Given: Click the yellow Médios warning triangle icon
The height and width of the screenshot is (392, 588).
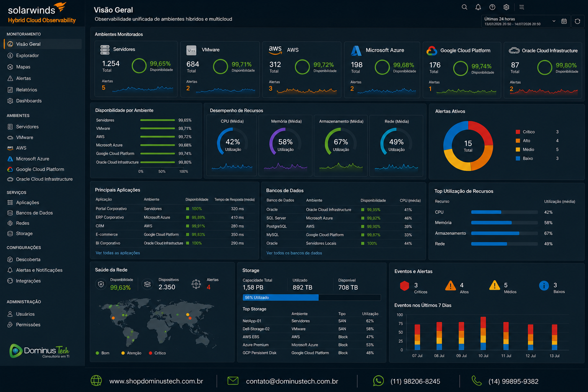Looking at the screenshot, I should pyautogui.click(x=495, y=285).
